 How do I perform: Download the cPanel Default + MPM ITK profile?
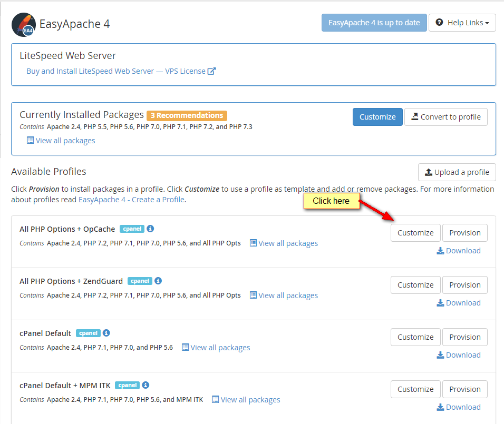tap(459, 407)
